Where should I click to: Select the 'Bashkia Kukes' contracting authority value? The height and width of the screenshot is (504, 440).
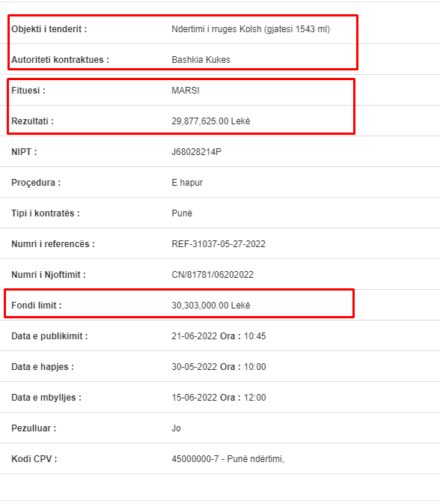click(201, 60)
